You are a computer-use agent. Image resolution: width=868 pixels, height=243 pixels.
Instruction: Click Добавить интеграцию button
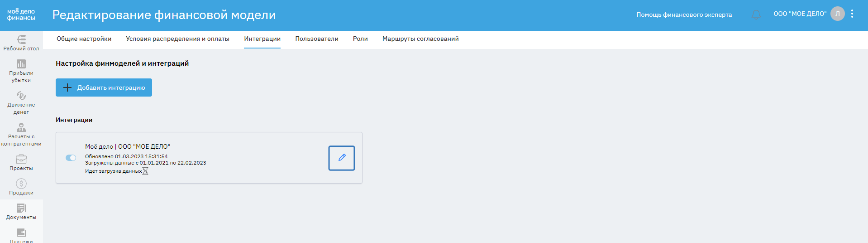(x=104, y=87)
